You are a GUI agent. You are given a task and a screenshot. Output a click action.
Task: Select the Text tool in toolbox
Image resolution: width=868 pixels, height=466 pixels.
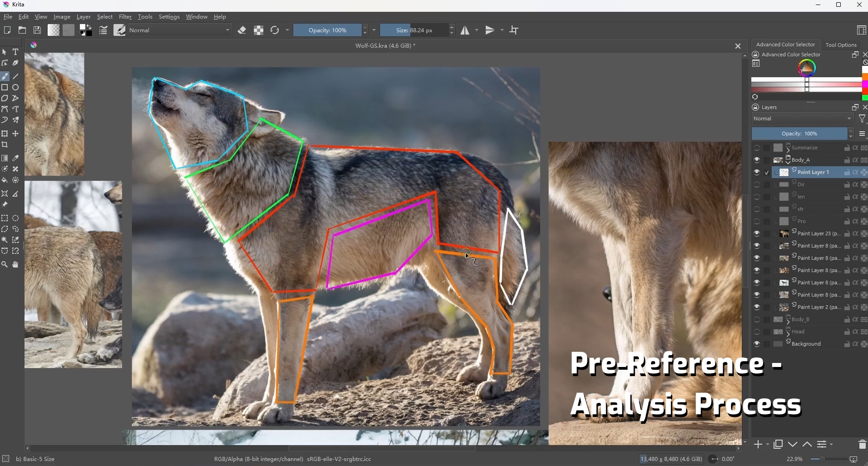coord(16,52)
